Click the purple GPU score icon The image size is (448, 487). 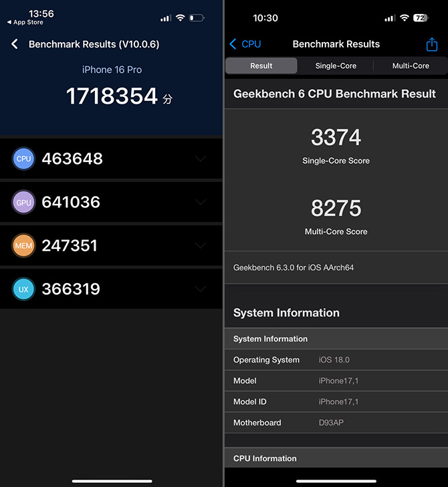tap(23, 202)
